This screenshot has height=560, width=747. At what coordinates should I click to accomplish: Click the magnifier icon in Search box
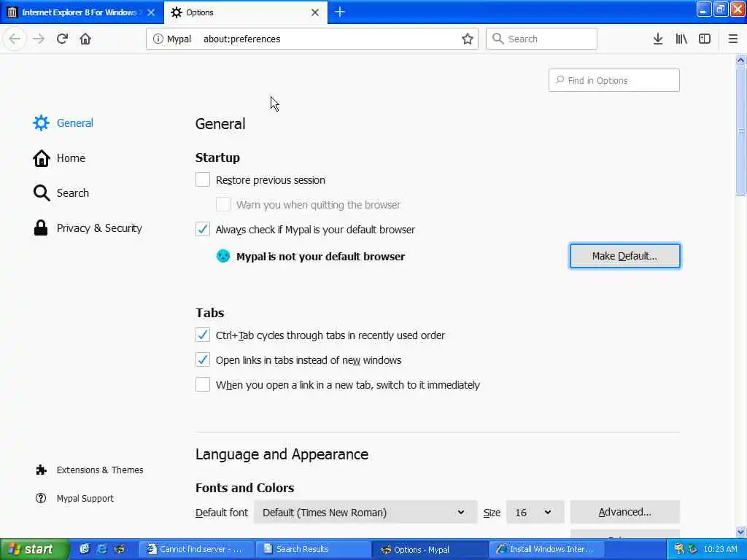498,39
